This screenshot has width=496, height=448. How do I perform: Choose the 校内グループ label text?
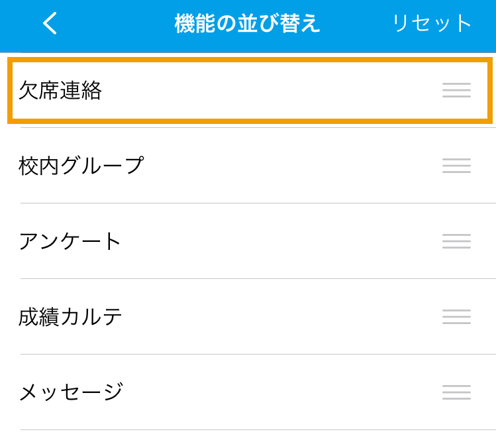point(81,166)
